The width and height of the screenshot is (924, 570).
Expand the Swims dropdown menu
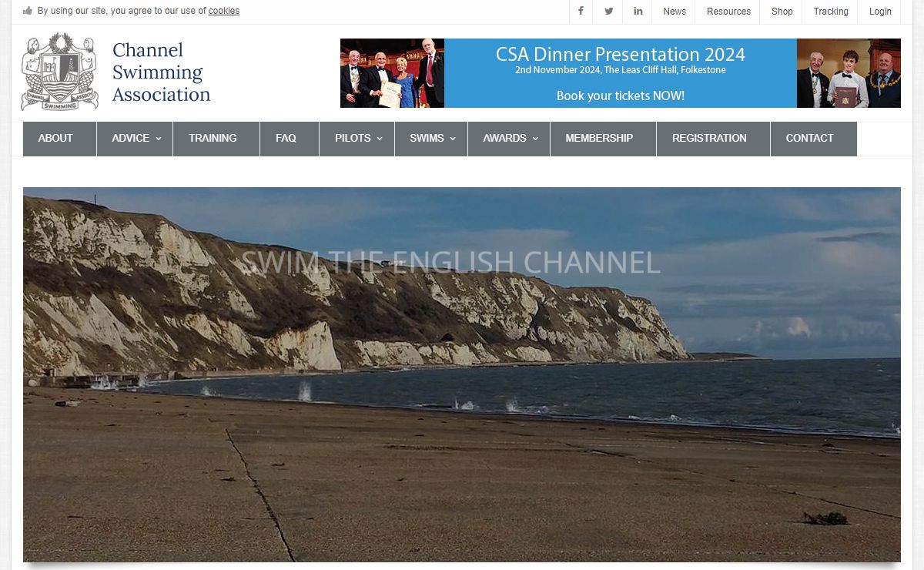431,139
